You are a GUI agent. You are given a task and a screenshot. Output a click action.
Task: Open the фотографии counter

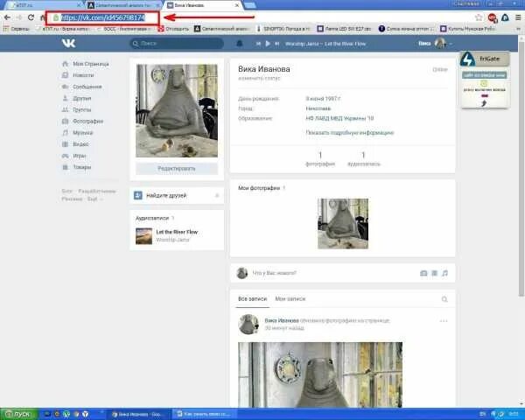coord(320,159)
